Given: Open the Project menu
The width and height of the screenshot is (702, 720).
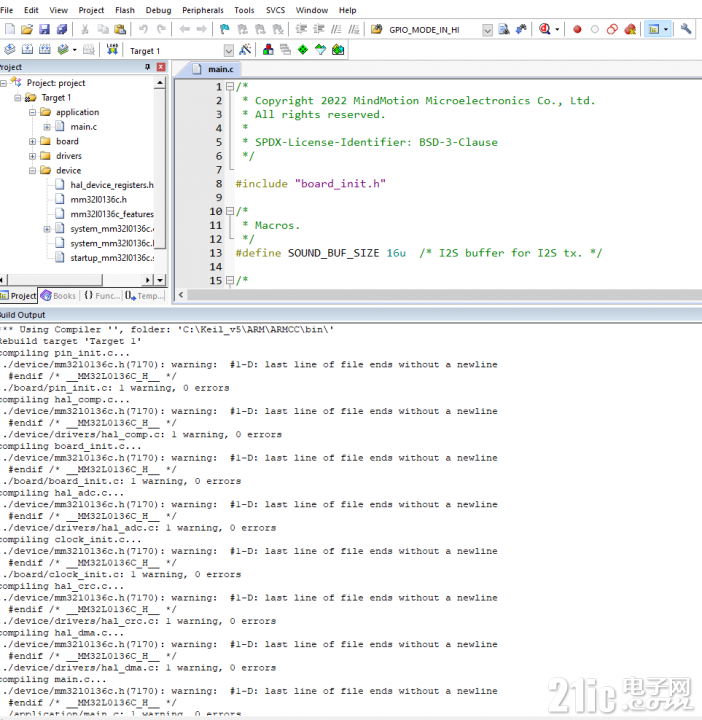Looking at the screenshot, I should [x=91, y=10].
